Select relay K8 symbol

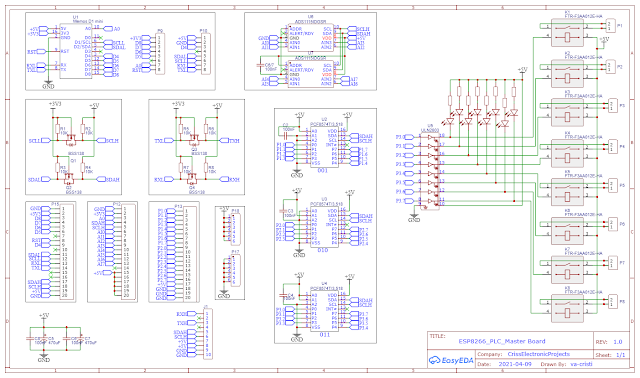point(567,308)
